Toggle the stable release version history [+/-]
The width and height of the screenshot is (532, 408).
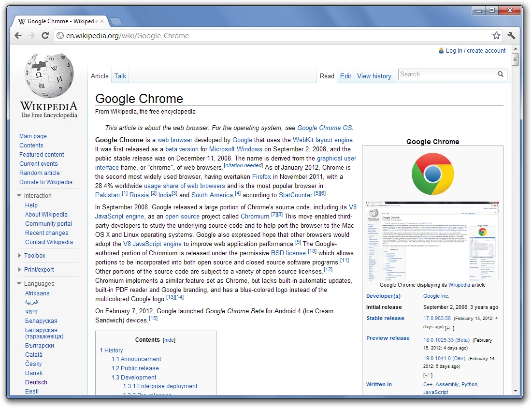(x=449, y=327)
